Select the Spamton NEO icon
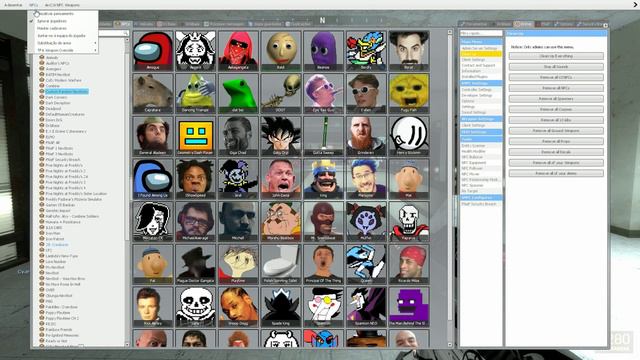This screenshot has width=640, height=360. (366, 307)
